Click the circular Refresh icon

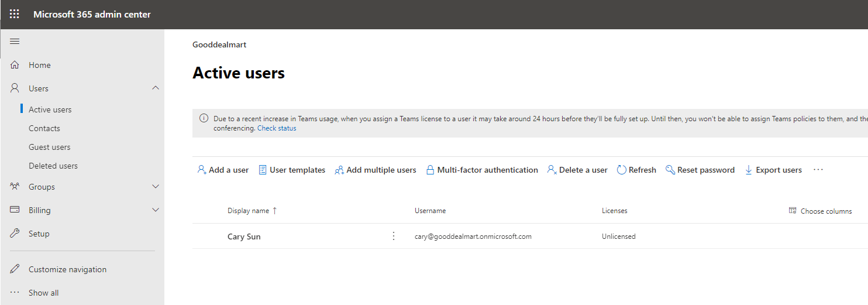pyautogui.click(x=622, y=170)
